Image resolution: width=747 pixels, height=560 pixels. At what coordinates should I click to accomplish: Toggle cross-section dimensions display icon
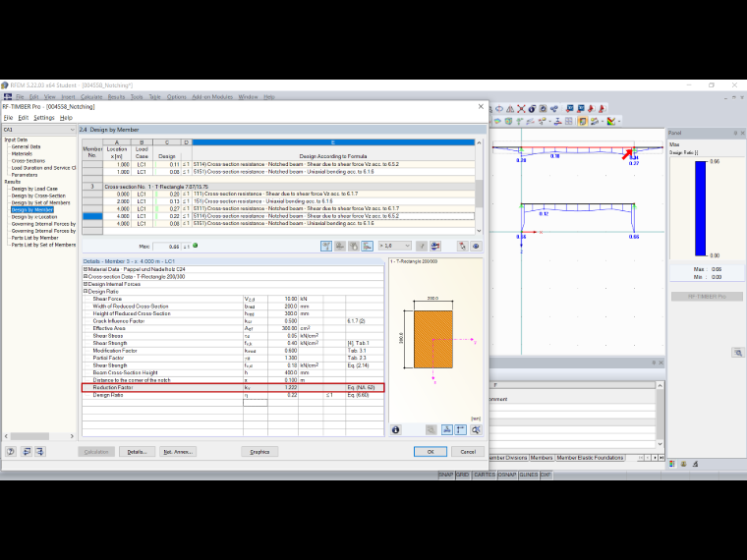pyautogui.click(x=447, y=430)
